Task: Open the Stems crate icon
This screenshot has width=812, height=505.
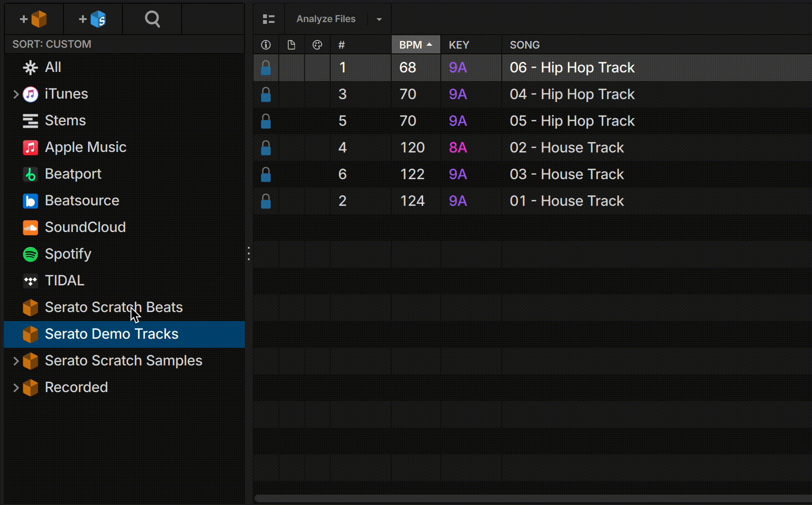Action: [30, 121]
